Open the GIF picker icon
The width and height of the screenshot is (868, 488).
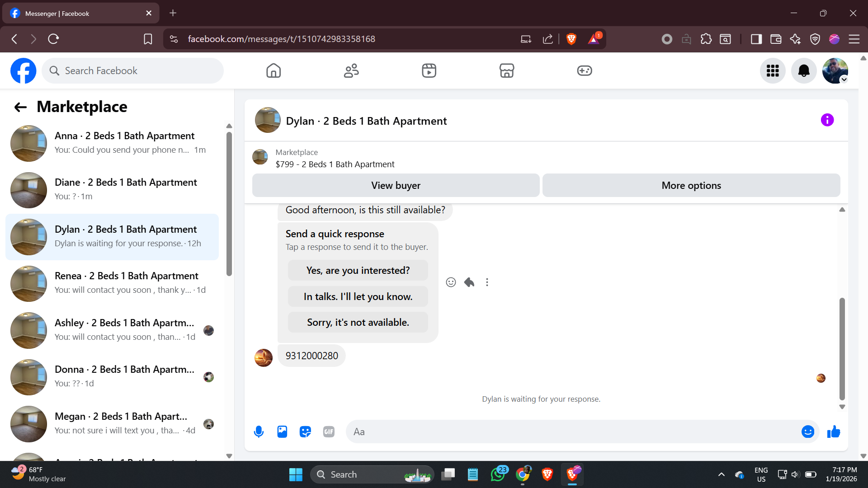[329, 432]
